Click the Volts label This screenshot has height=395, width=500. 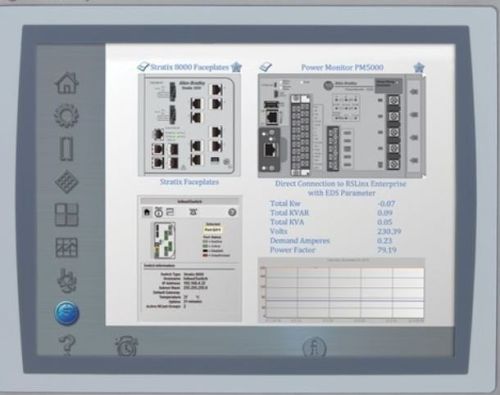click(279, 231)
